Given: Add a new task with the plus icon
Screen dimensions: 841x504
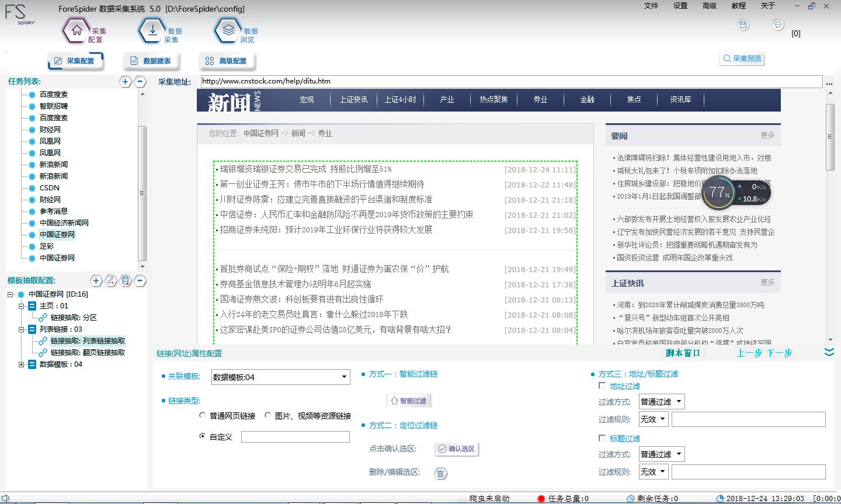Looking at the screenshot, I should [125, 82].
